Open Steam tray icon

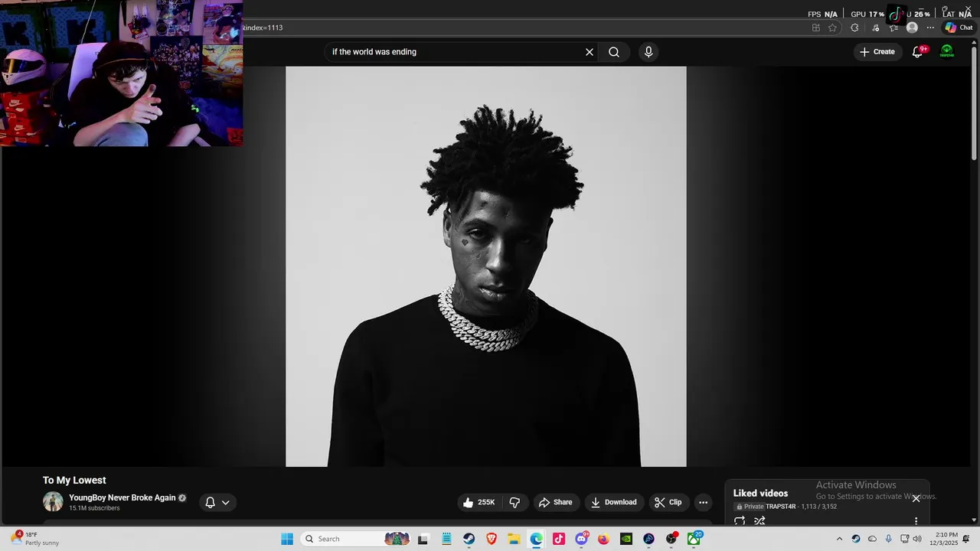coord(856,539)
